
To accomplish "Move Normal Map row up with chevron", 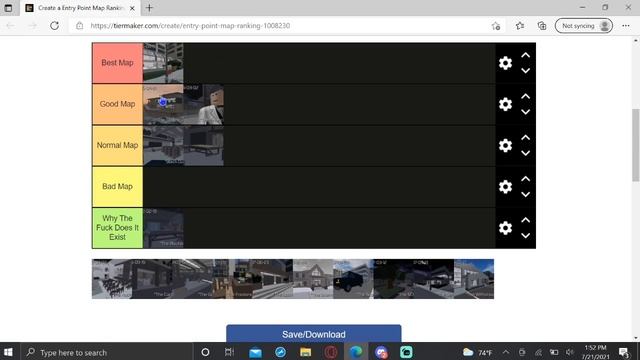I will 526,138.
